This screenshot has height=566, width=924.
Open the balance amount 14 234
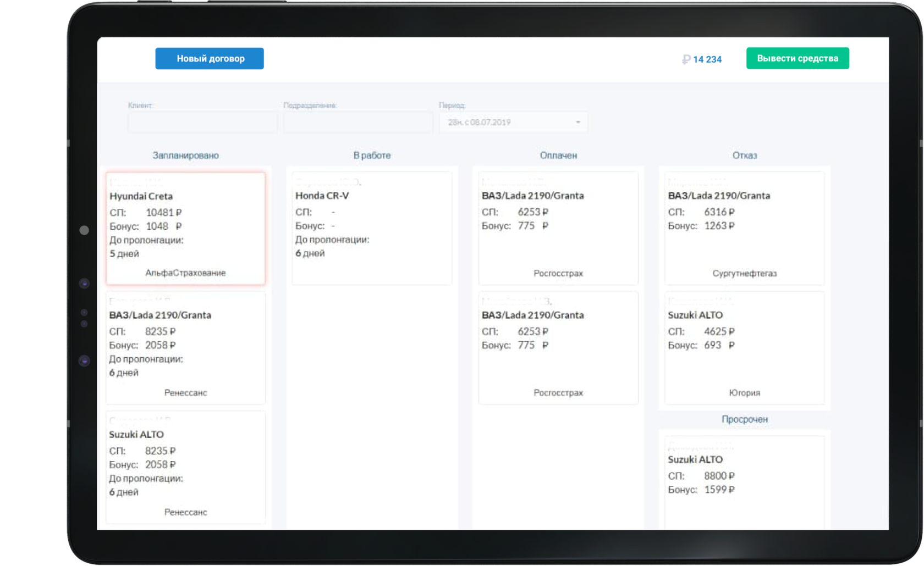pos(707,59)
